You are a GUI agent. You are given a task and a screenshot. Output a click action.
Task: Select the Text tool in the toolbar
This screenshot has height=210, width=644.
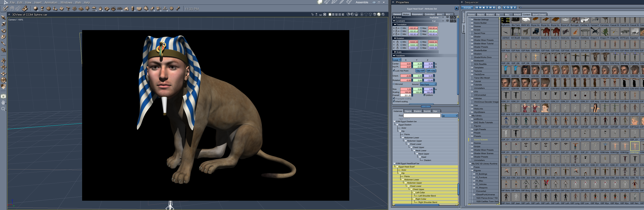coord(68,9)
